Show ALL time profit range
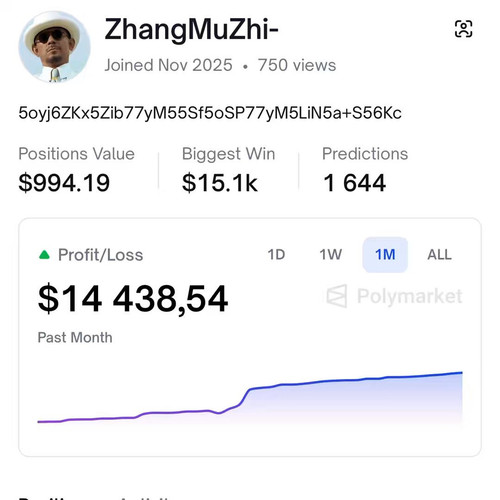This screenshot has height=500, width=500. click(439, 255)
